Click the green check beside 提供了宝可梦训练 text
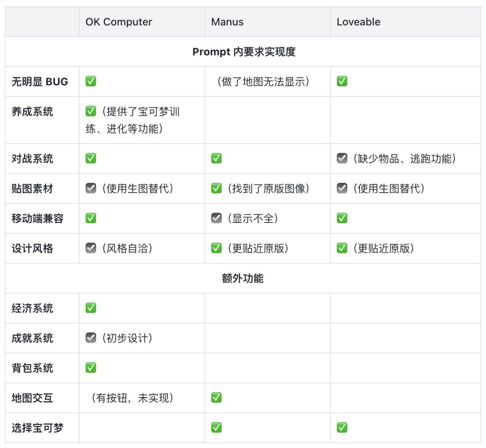This screenshot has height=448, width=486. tap(91, 111)
